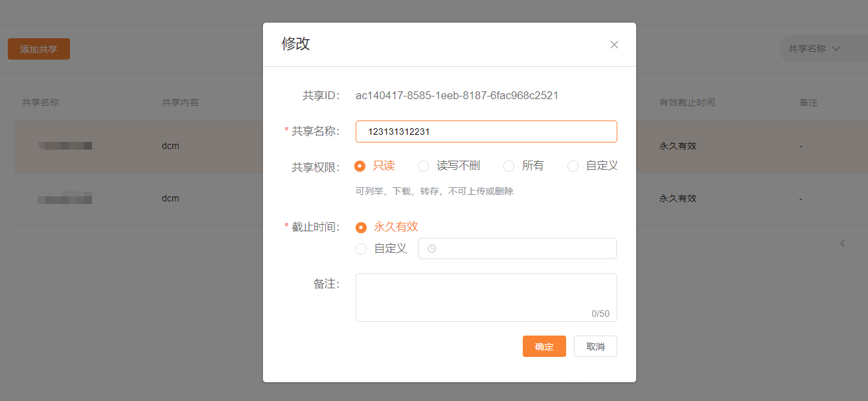Screen dimensions: 868x401
Task: Select the 读写不删 permission option
Action: [449, 166]
